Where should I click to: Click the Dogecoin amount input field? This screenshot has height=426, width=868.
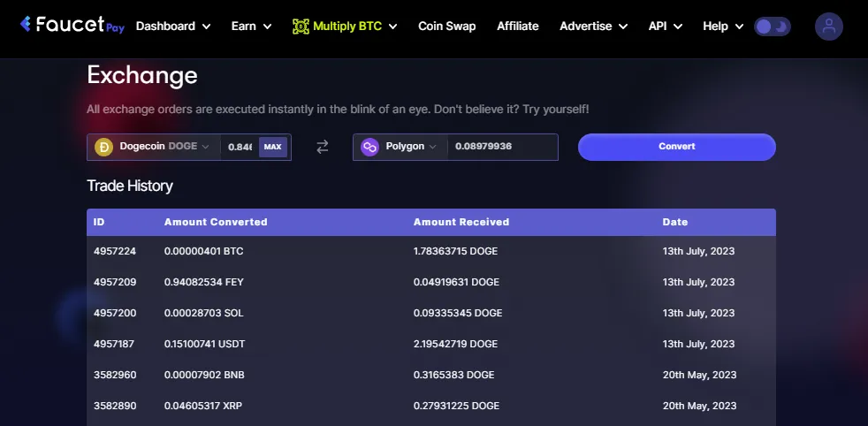tap(240, 148)
